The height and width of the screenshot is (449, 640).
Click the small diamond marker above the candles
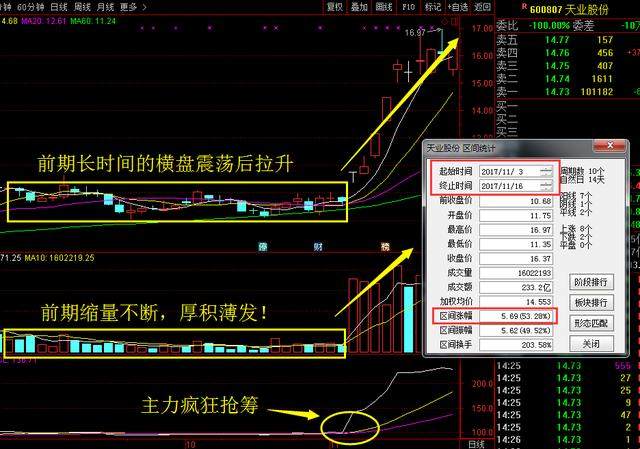tap(446, 20)
